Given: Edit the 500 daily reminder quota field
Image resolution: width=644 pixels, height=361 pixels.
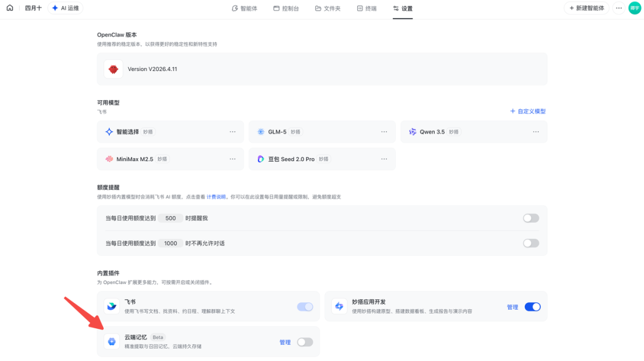Looking at the screenshot, I should pos(171,218).
